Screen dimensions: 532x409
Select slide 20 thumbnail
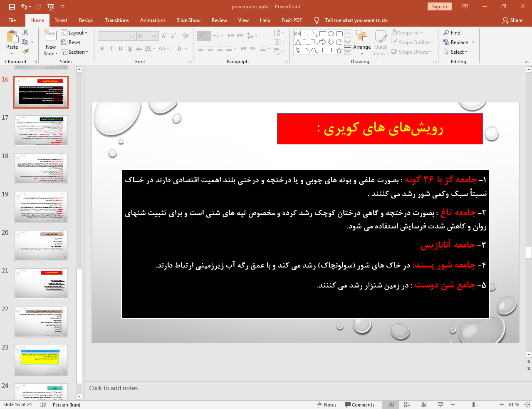(x=41, y=245)
